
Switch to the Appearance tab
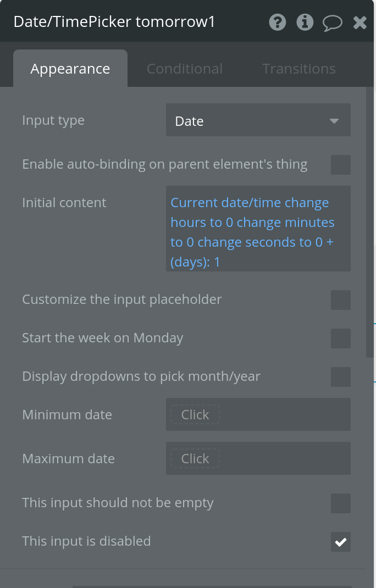point(70,69)
